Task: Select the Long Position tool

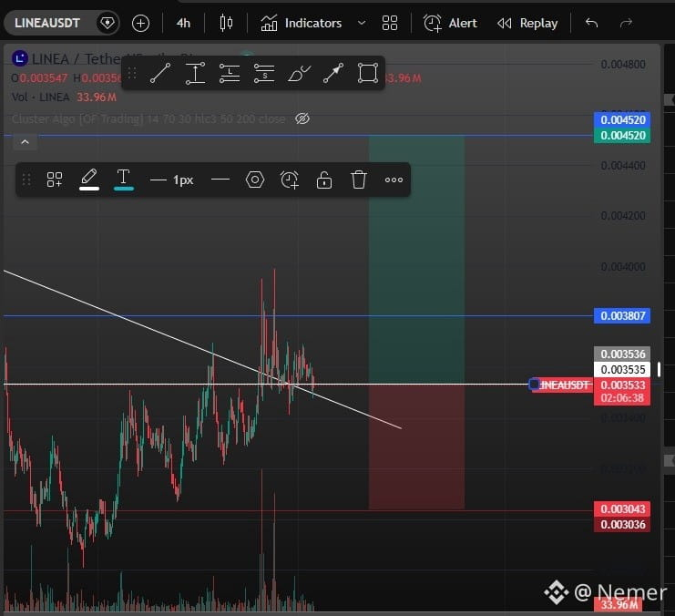Action: 230,73
